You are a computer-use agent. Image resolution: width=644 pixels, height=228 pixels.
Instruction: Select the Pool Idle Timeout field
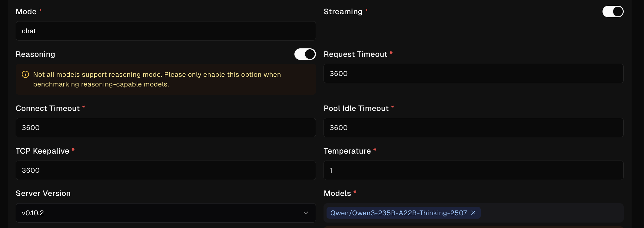pos(473,128)
